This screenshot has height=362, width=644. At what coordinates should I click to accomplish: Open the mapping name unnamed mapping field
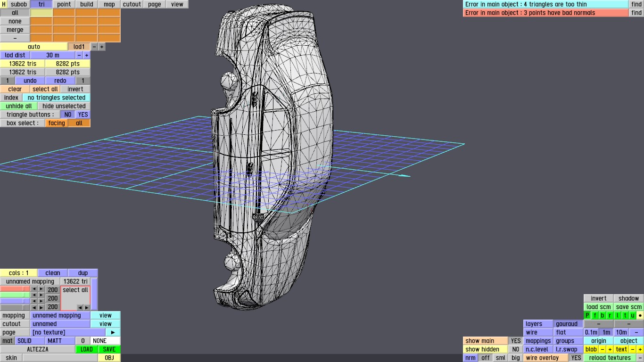(x=60, y=315)
